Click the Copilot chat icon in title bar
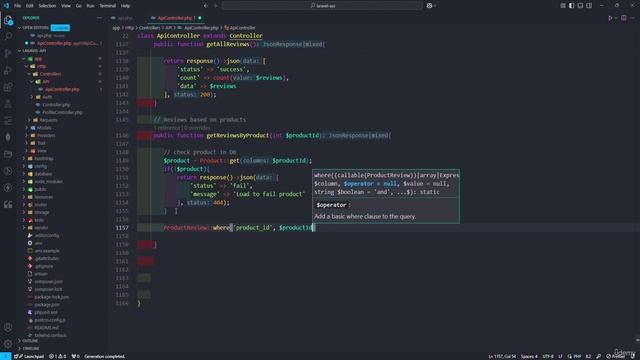 pos(429,6)
